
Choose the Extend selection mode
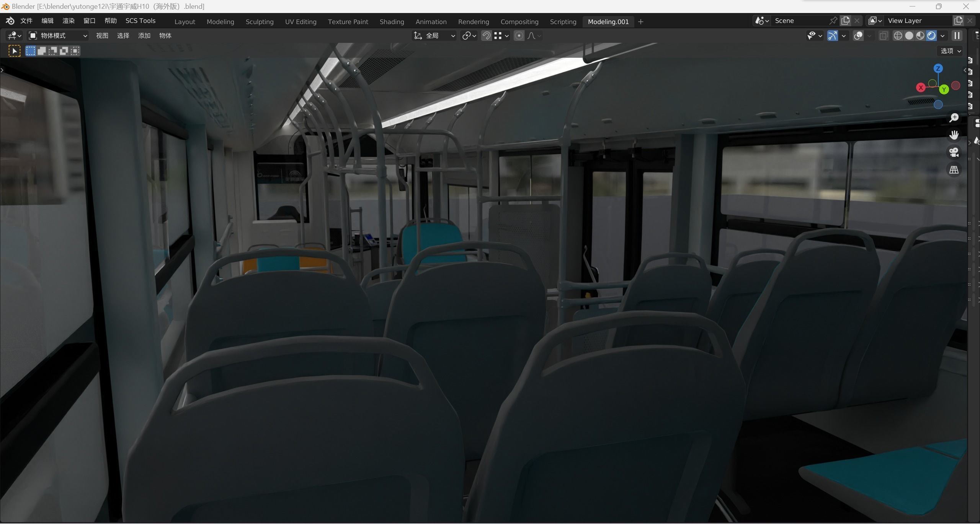coord(42,51)
